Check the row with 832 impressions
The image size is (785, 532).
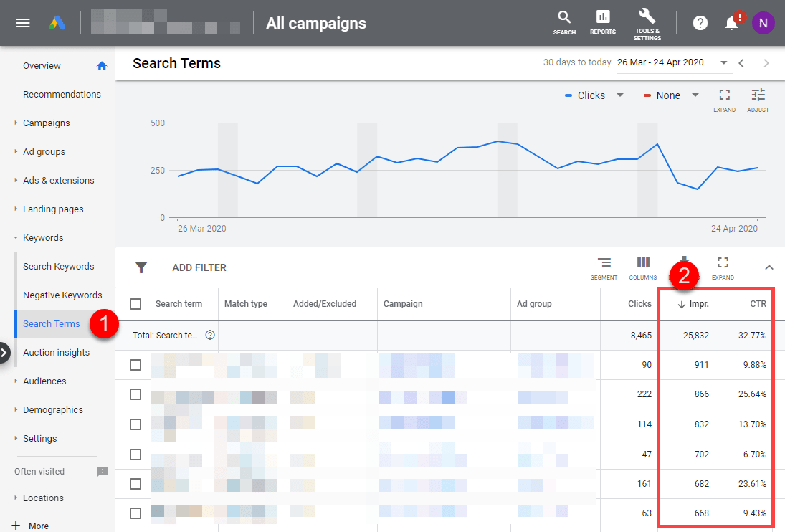[135, 424]
